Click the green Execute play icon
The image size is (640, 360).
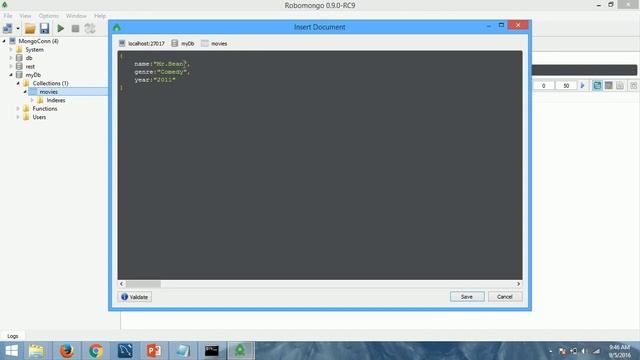point(61,28)
